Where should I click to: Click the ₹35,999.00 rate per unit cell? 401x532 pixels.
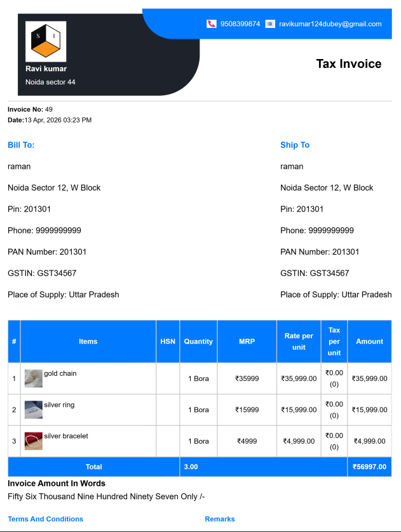299,378
